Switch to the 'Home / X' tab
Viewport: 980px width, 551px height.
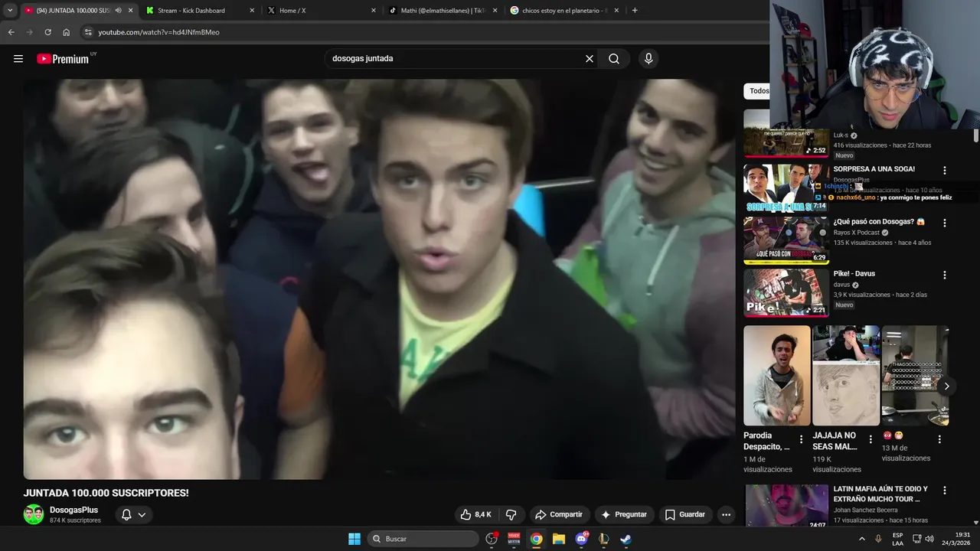(292, 11)
